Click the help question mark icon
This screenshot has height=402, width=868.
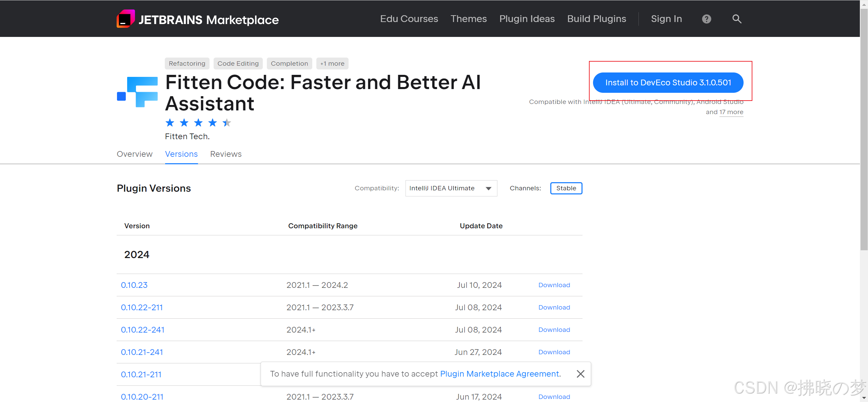pyautogui.click(x=707, y=19)
